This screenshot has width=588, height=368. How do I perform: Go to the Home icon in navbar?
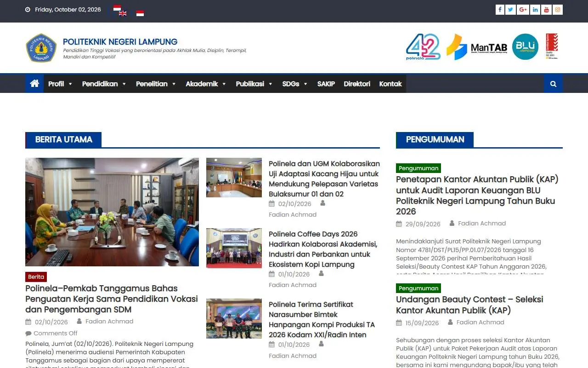pos(34,83)
